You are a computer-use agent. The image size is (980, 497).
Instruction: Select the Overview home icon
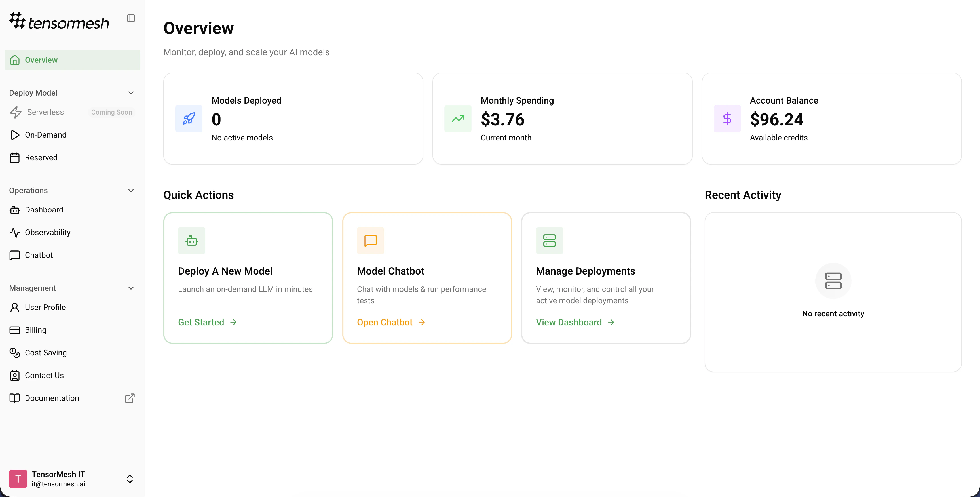[15, 60]
